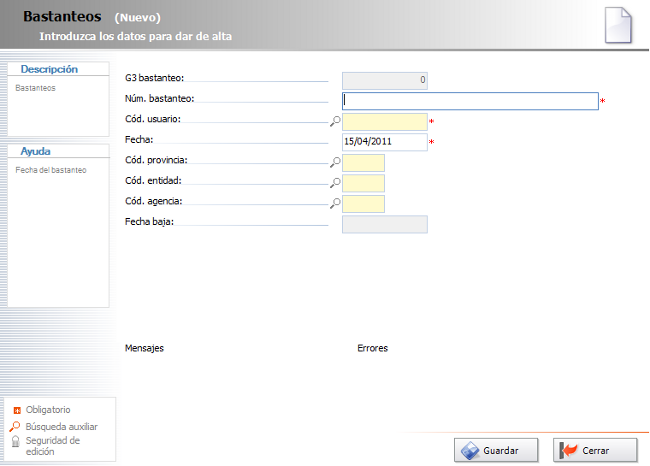Screen dimensions: 650x466
Task: Close the form with Cerrar button
Action: tap(595, 450)
